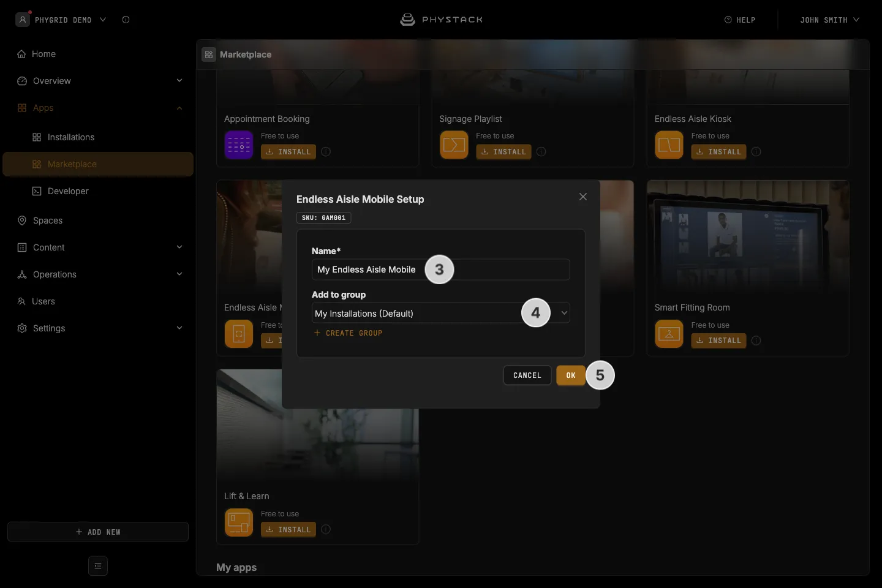This screenshot has width=882, height=588.
Task: Click Create Group link in dialog
Action: coord(348,333)
